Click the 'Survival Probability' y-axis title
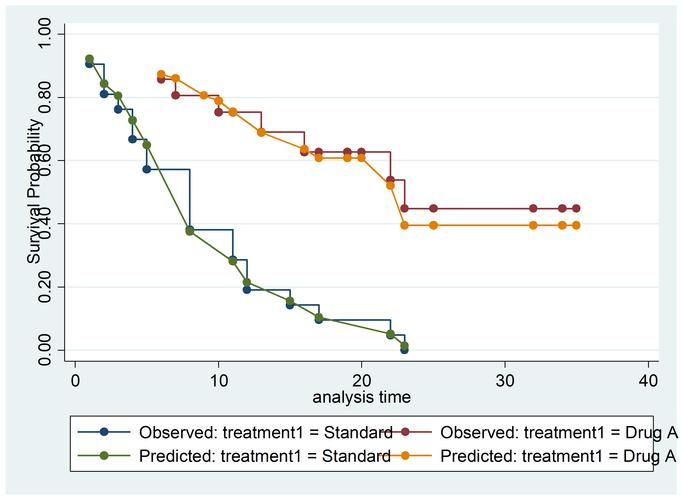Viewport: 682px width, 500px height. (35, 192)
